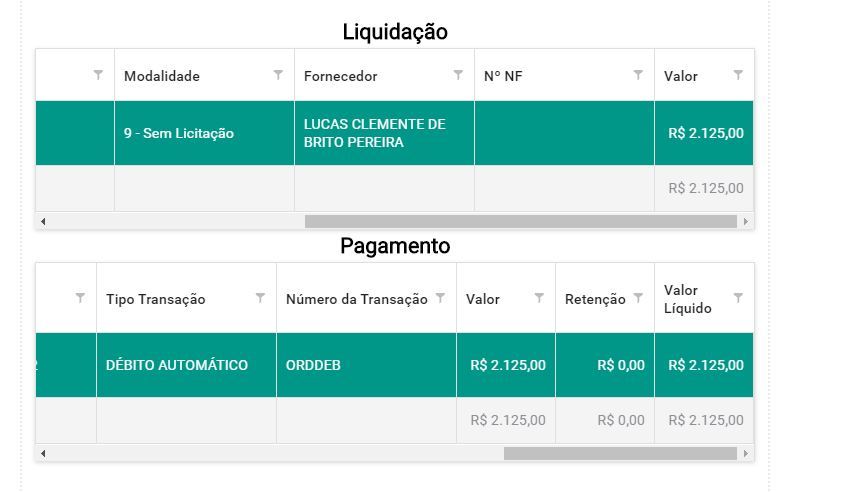Open filter for Tipo Transação column

pyautogui.click(x=260, y=298)
